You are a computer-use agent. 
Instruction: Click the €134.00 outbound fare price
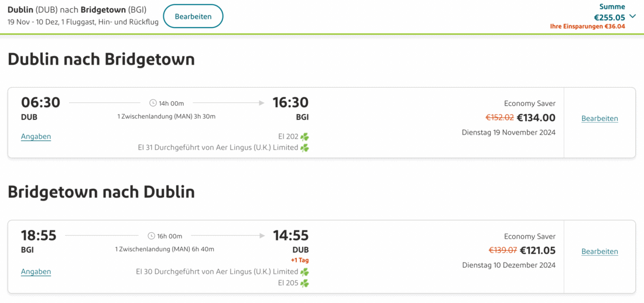coord(536,118)
